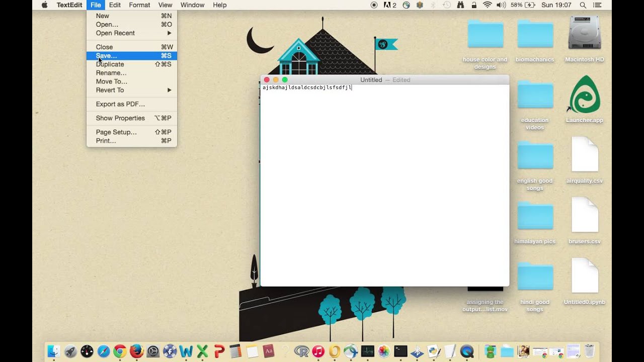Choose Rename… from the File menu
Viewport: 644px width, 362px height.
(132, 73)
